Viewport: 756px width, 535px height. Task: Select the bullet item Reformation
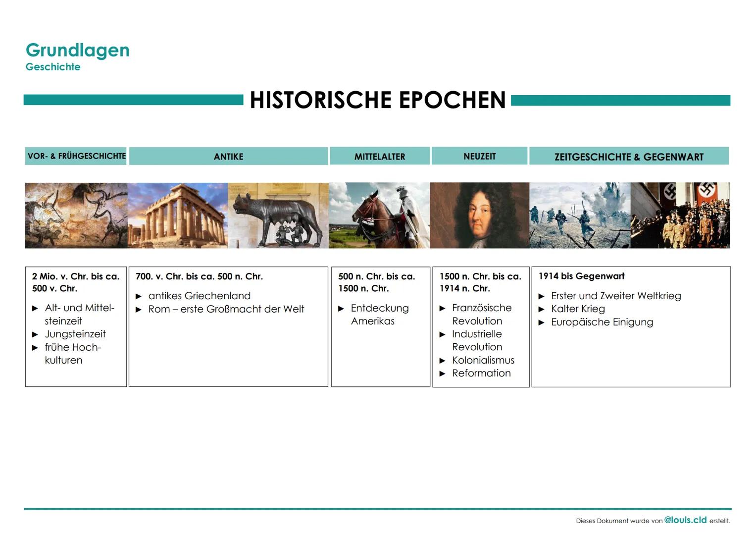pos(481,373)
